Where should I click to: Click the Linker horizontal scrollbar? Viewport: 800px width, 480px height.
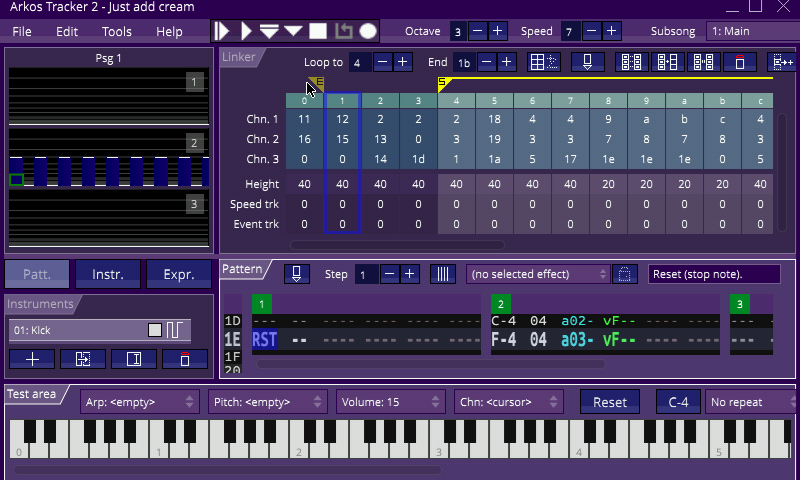397,244
